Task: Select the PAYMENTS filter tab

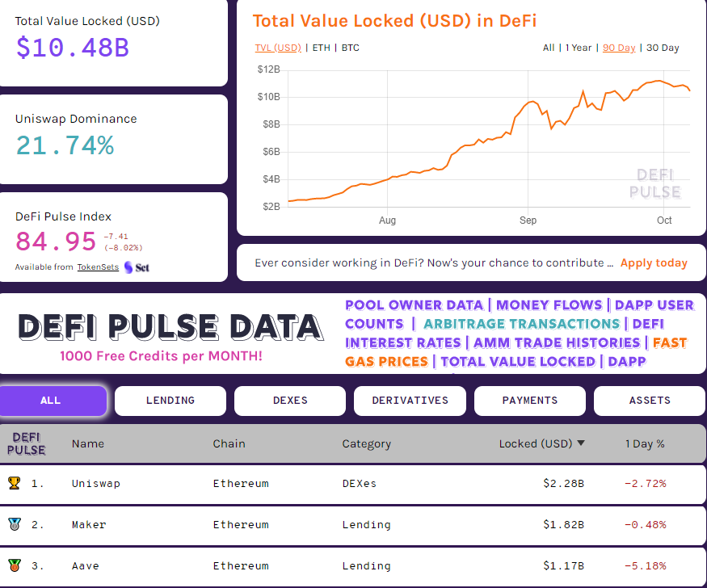Action: [529, 401]
